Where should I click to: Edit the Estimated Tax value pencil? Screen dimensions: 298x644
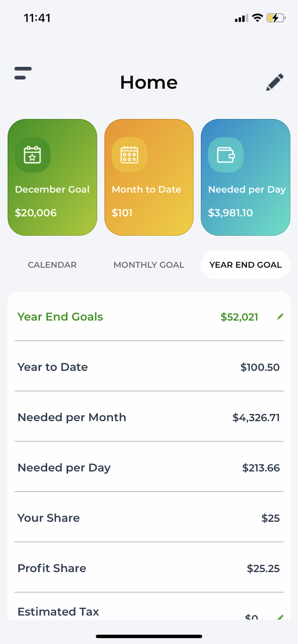click(x=281, y=616)
